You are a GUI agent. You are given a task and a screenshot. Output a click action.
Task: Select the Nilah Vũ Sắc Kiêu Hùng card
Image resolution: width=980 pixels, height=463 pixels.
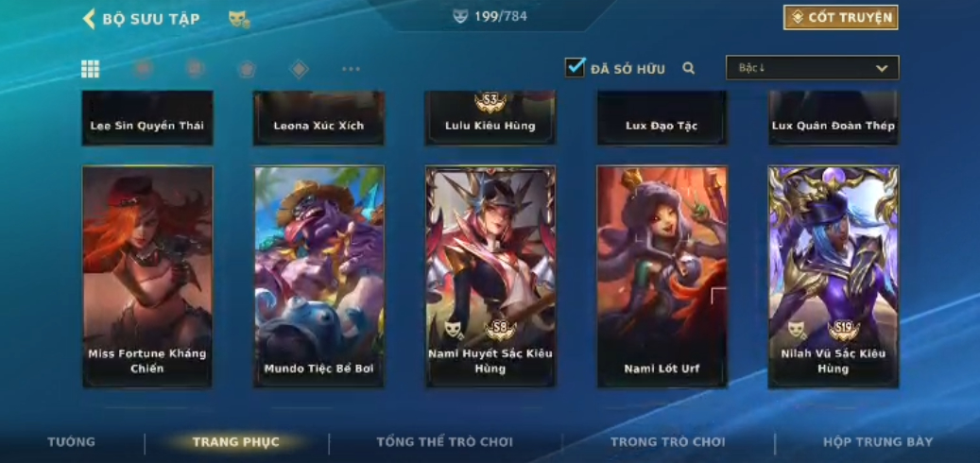click(x=834, y=277)
